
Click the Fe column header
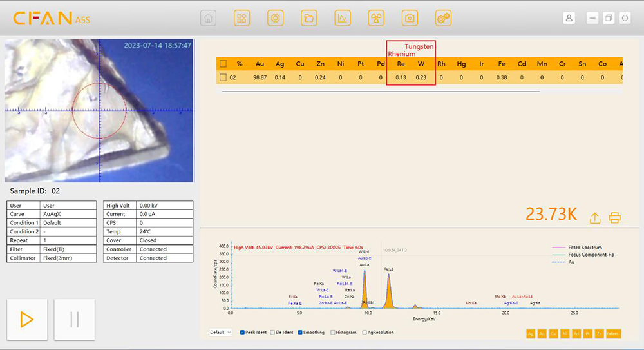[502, 64]
